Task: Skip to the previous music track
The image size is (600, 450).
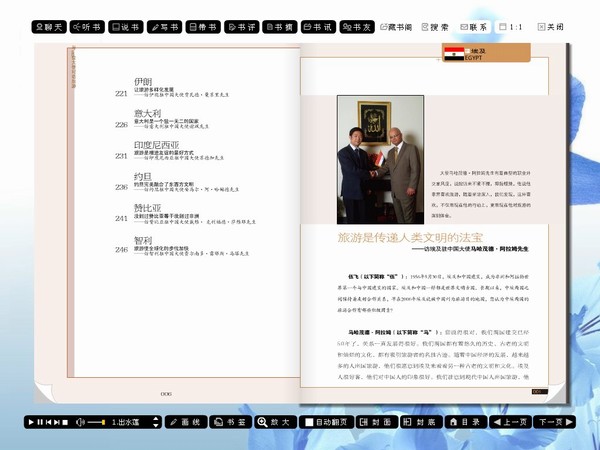Action: pos(48,422)
